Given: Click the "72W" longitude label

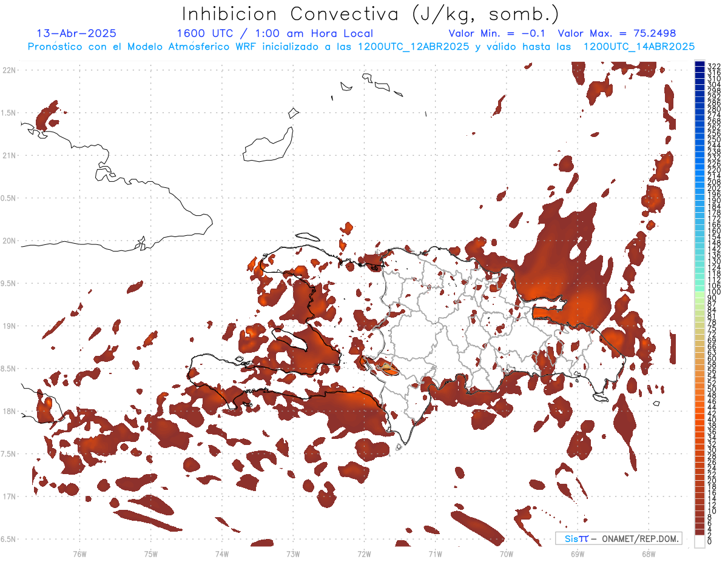Looking at the screenshot, I should [x=364, y=554].
